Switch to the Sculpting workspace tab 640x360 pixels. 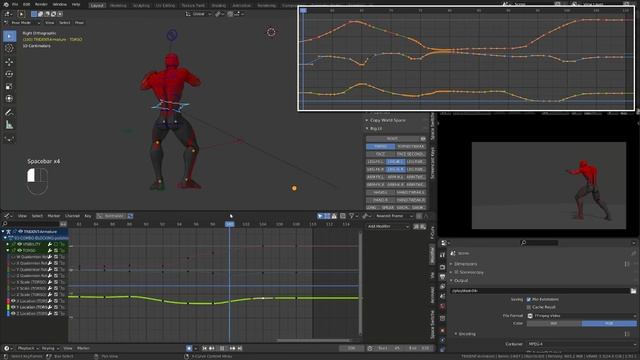tap(141, 5)
